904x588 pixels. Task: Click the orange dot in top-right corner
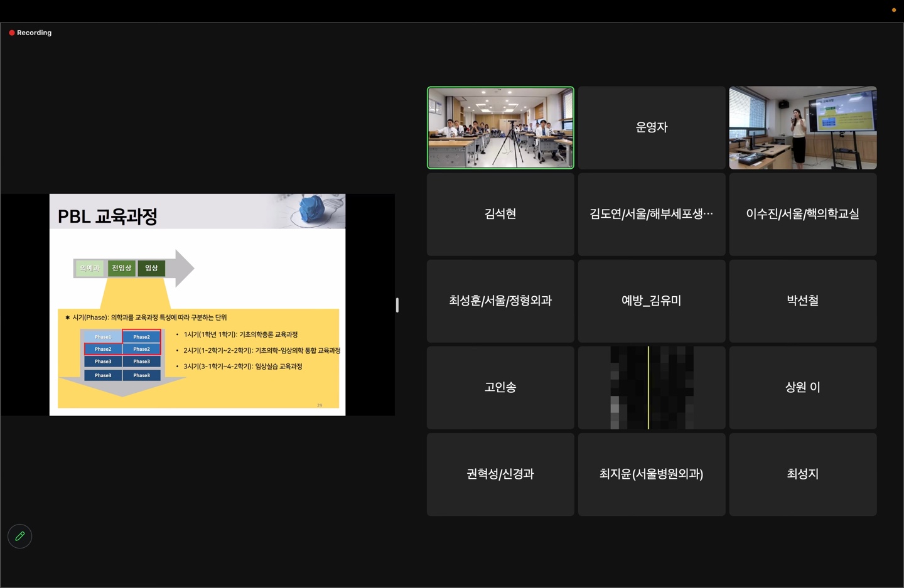coord(893,10)
